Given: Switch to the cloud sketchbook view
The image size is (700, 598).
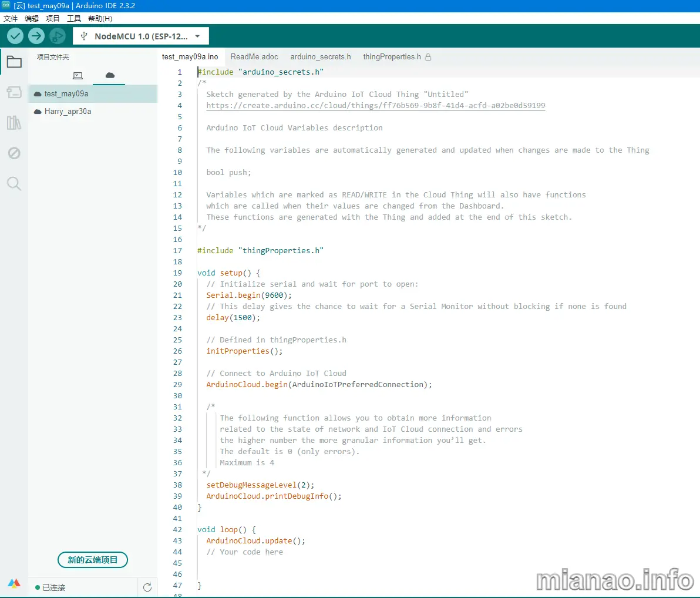Looking at the screenshot, I should click(x=110, y=75).
